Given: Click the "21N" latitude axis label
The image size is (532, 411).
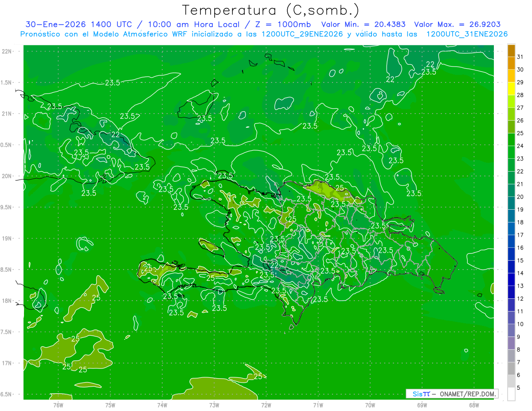Looking at the screenshot, I should point(7,114).
